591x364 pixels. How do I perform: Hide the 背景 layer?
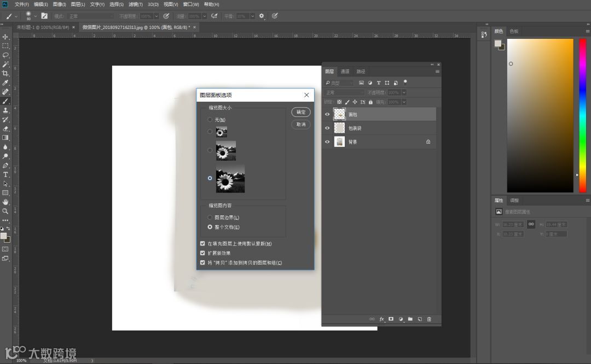(x=327, y=142)
